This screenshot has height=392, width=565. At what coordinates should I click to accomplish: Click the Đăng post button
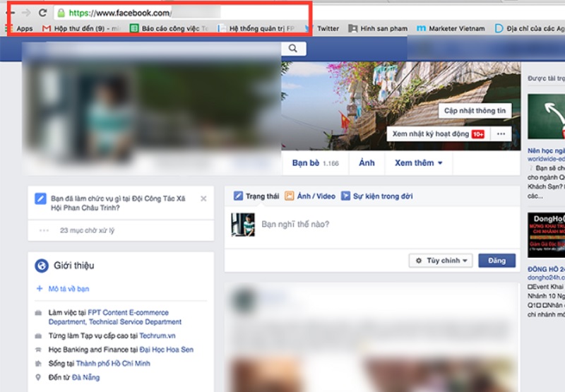click(497, 261)
